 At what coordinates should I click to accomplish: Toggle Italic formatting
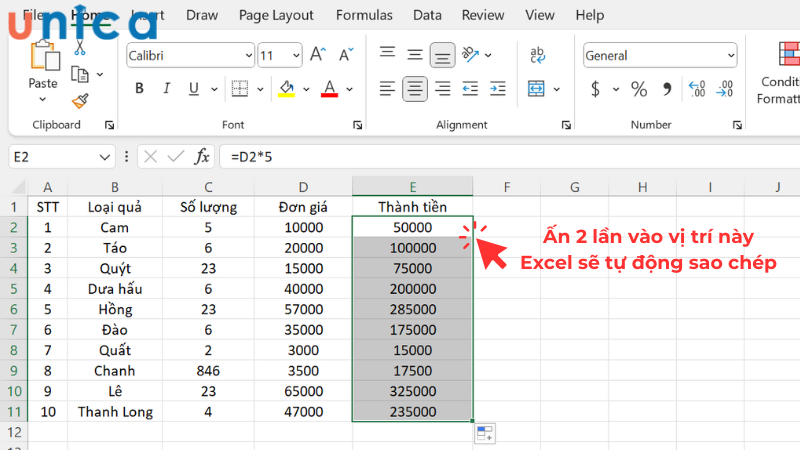pyautogui.click(x=166, y=89)
